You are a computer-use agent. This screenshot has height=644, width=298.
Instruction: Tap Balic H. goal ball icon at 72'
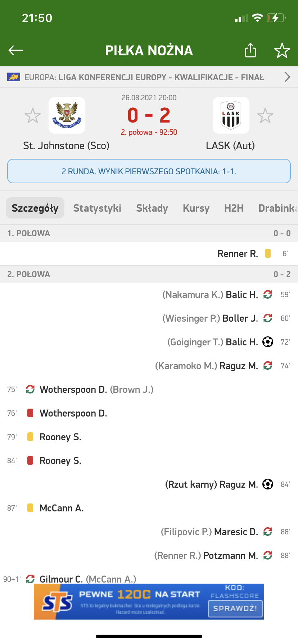click(x=268, y=342)
